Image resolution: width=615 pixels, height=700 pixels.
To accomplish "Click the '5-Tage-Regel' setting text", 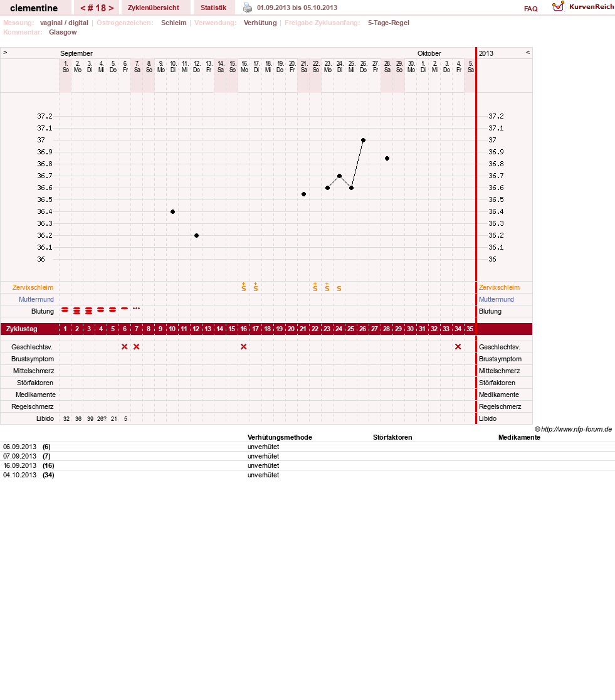I will click(388, 23).
